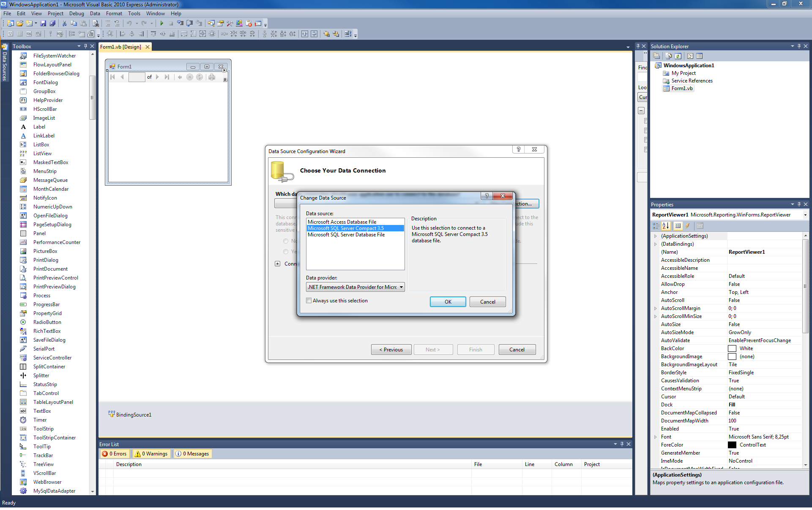Click the Find in Files binoculars icon
Screen dimensions: 812x510
pyautogui.click(x=96, y=23)
